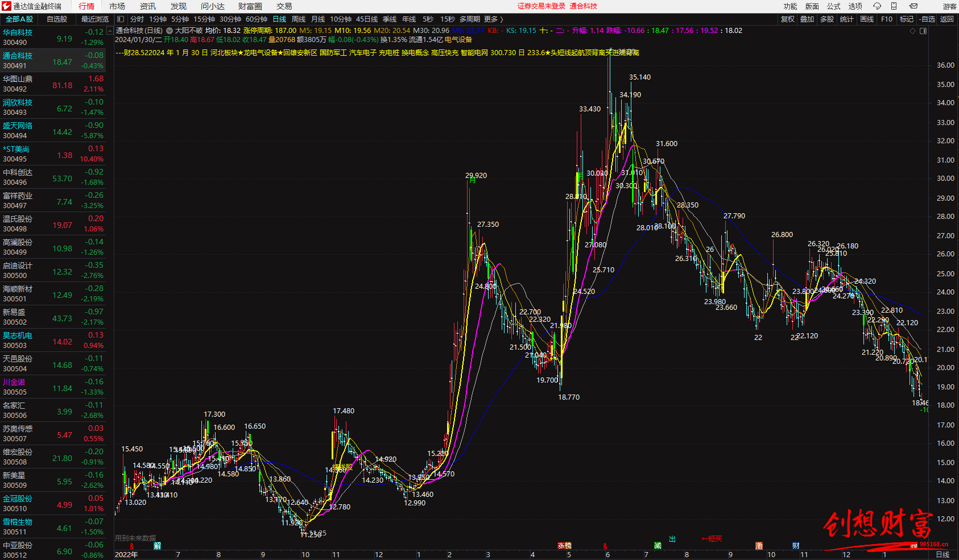Click the 返回 button

pos(947,19)
